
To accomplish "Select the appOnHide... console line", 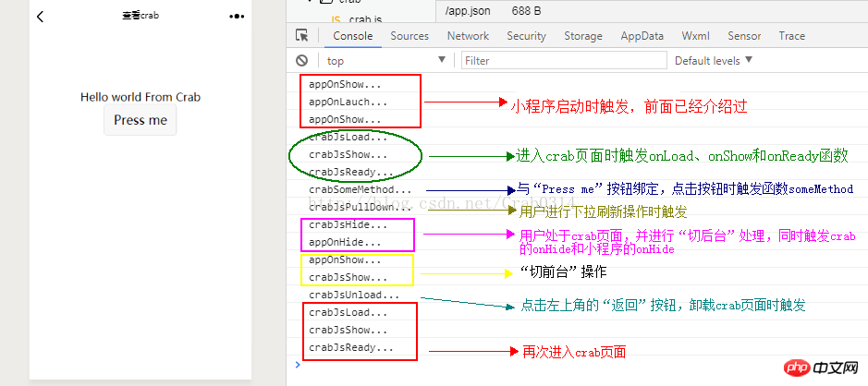I will tap(345, 242).
